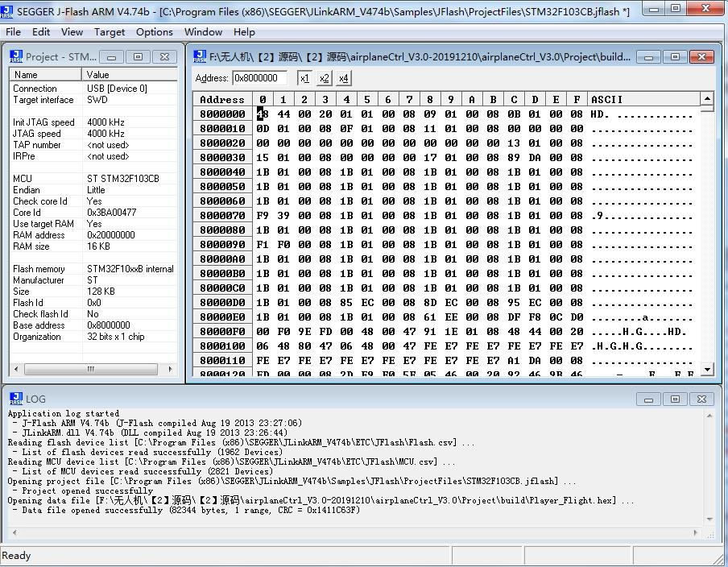Click the 'Application log started' log line
This screenshot has width=728, height=567.
click(63, 413)
